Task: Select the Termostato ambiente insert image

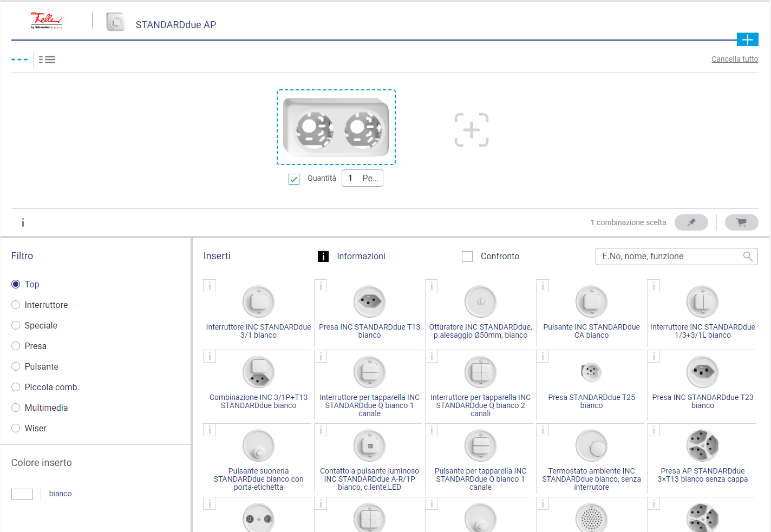Action: tap(592, 445)
